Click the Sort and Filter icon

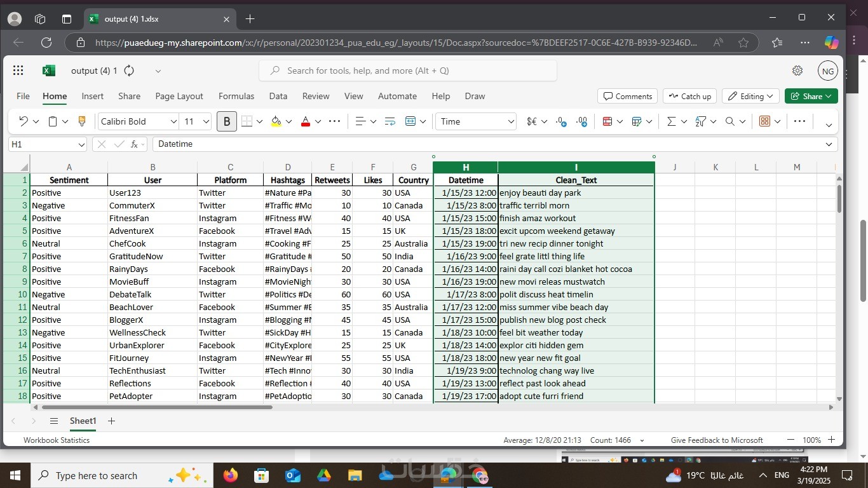701,121
